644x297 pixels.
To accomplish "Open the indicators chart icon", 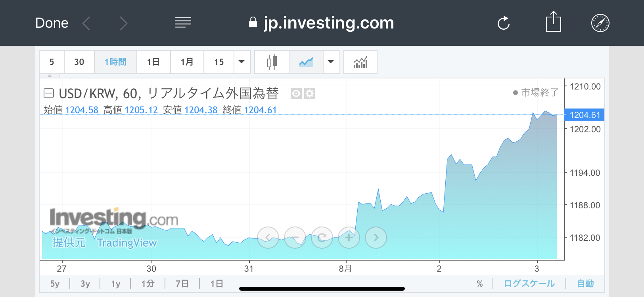I will tap(360, 62).
